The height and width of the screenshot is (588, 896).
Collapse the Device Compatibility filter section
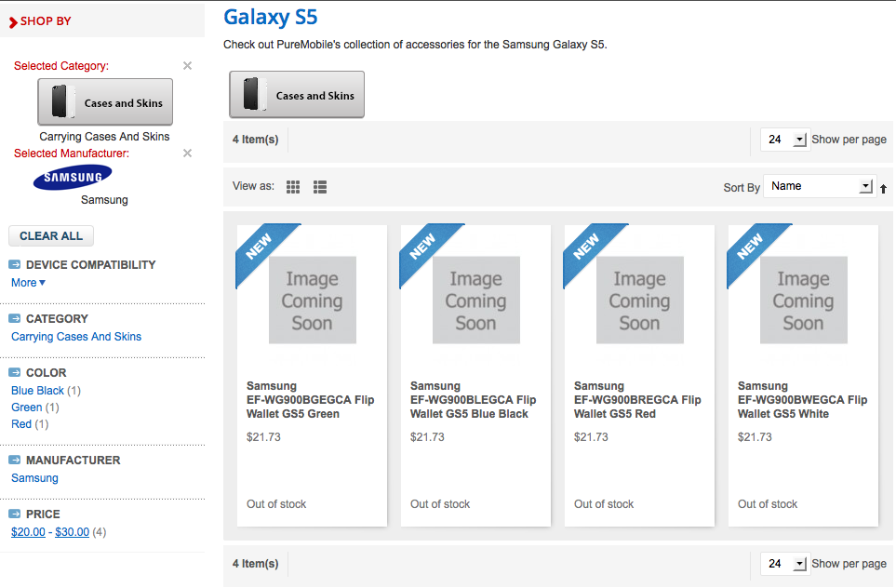[x=15, y=265]
